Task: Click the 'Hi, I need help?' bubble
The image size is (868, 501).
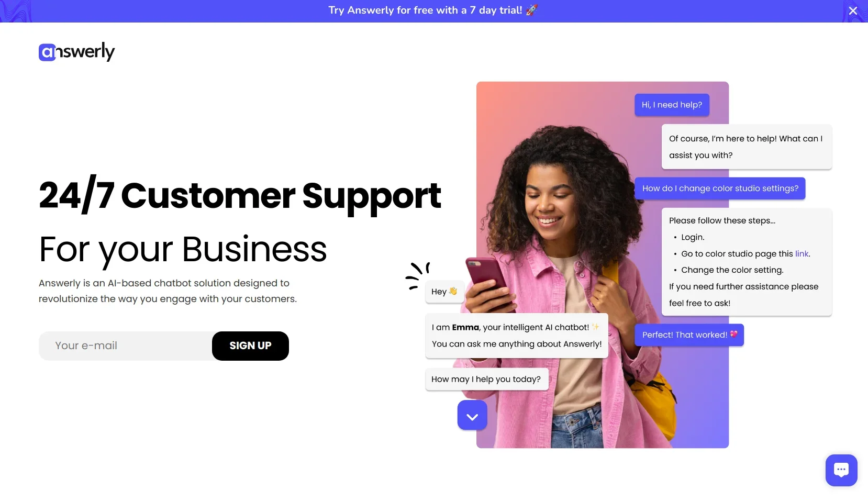Action: click(x=672, y=105)
